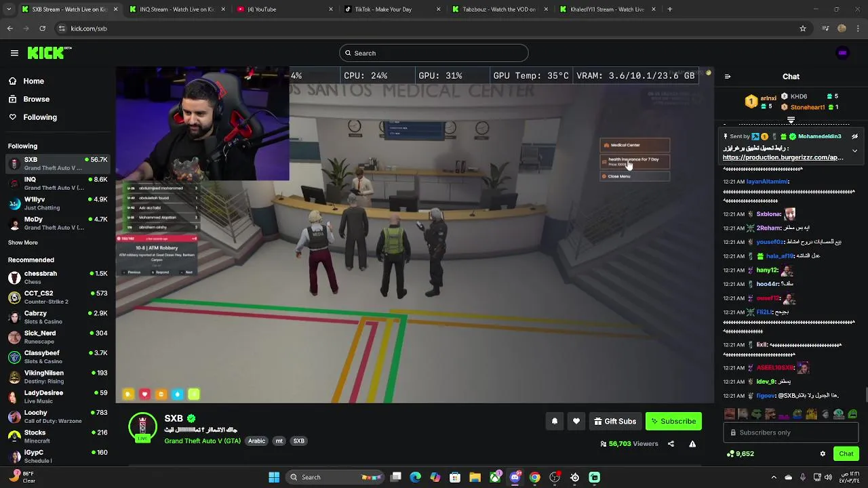This screenshot has width=868, height=488.
Task: Select the SXB stream tag
Action: (x=298, y=441)
